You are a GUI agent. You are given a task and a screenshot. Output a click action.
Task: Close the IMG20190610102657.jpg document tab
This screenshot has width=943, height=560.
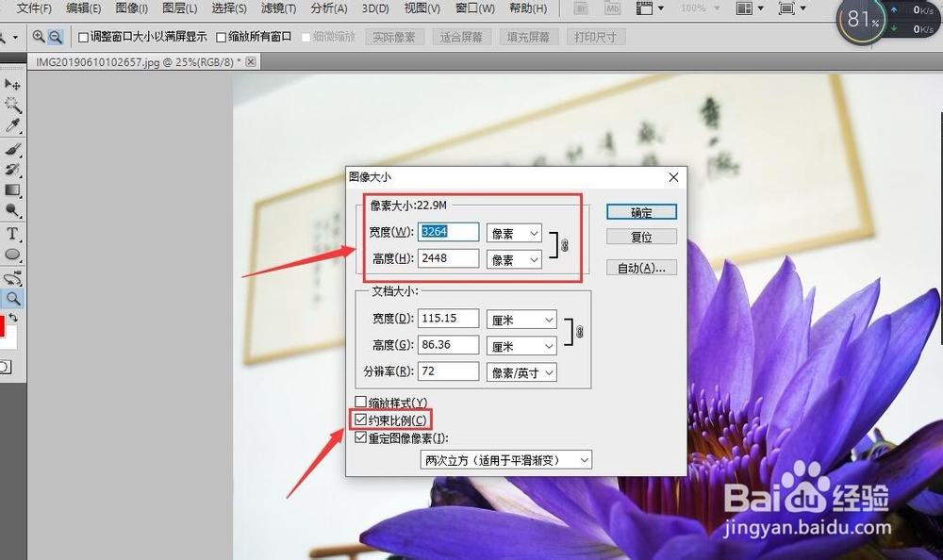pyautogui.click(x=251, y=61)
